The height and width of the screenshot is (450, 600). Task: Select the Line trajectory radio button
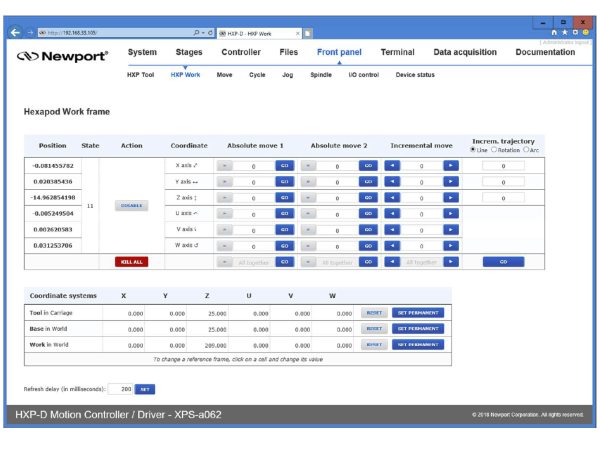tap(475, 151)
